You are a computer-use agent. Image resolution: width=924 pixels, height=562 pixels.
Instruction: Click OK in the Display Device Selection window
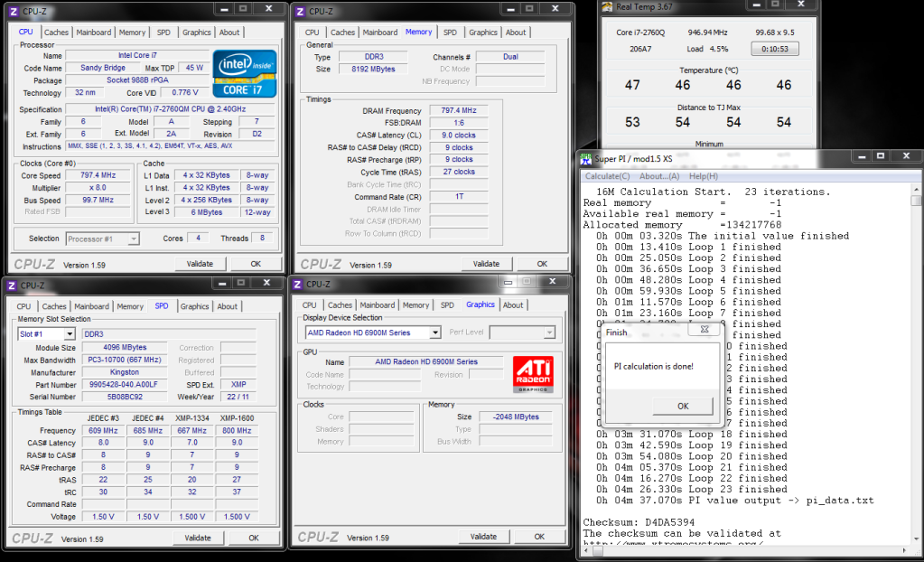pos(539,537)
